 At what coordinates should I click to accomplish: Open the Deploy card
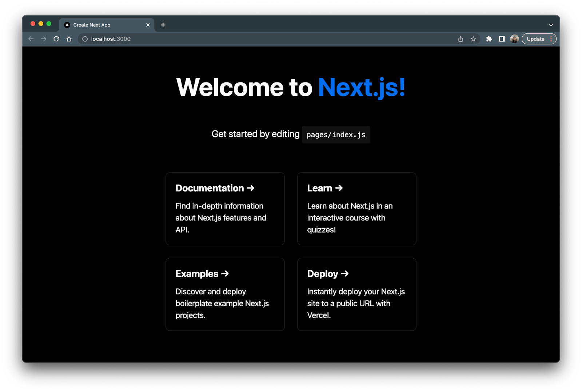point(357,294)
